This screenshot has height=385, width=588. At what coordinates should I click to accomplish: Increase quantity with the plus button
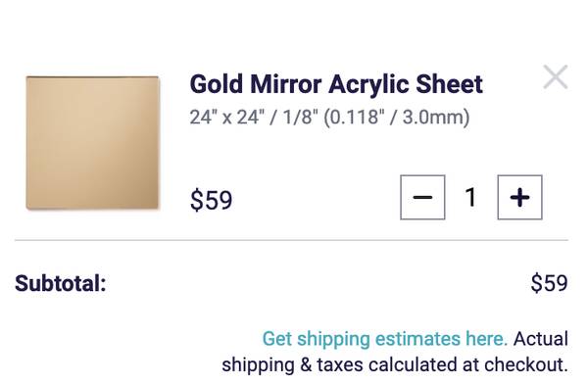pos(519,197)
